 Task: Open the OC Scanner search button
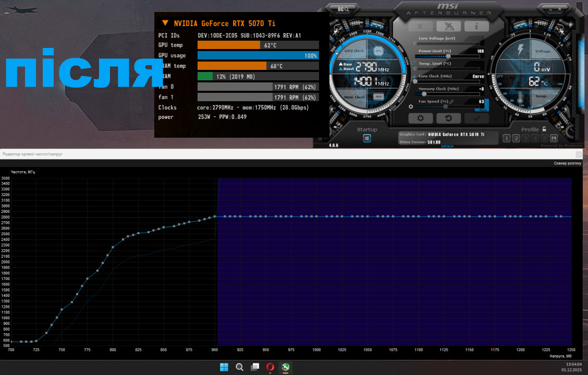pos(343,9)
